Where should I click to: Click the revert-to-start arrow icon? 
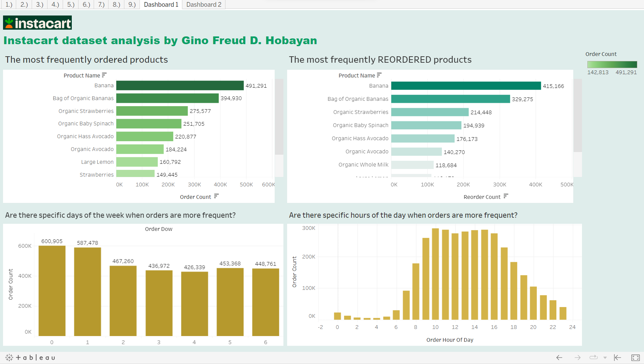617,358
